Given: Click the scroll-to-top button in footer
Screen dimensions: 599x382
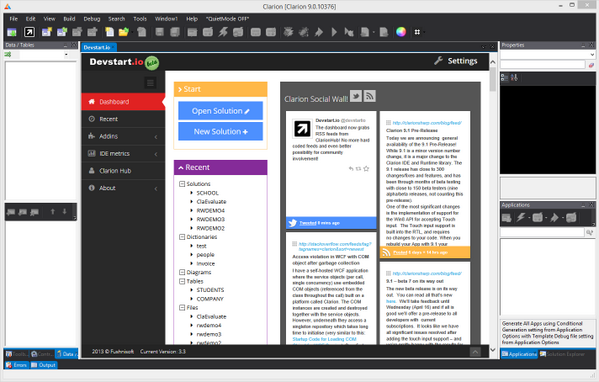Looking at the screenshot, I should point(475,352).
